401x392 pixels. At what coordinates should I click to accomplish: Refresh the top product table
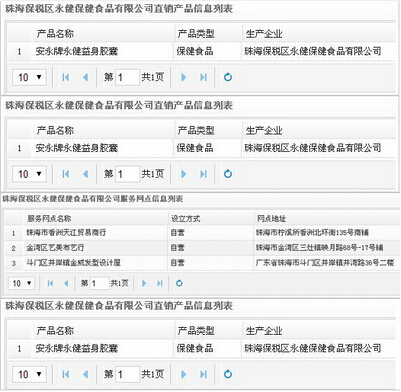(228, 77)
